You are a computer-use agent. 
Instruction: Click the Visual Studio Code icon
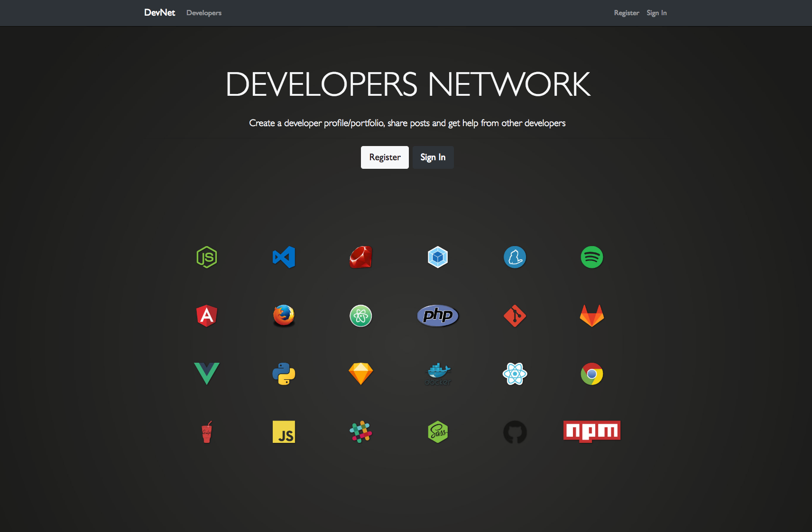click(284, 257)
